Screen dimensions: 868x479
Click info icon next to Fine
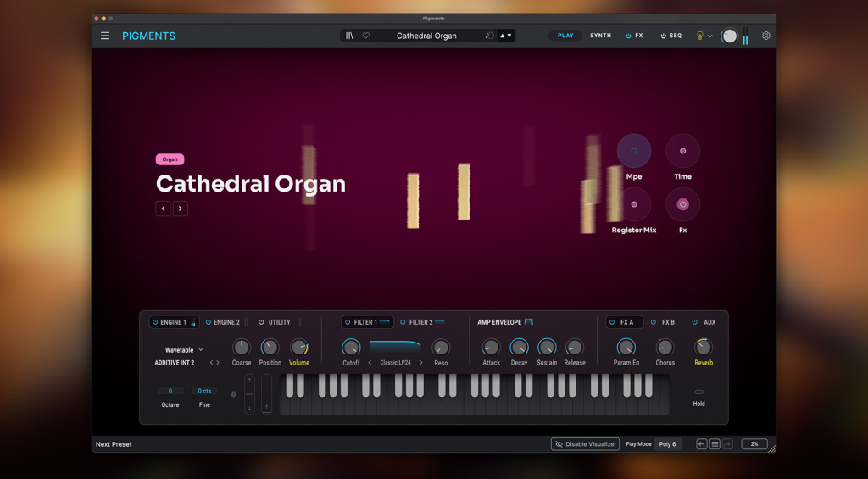click(233, 394)
